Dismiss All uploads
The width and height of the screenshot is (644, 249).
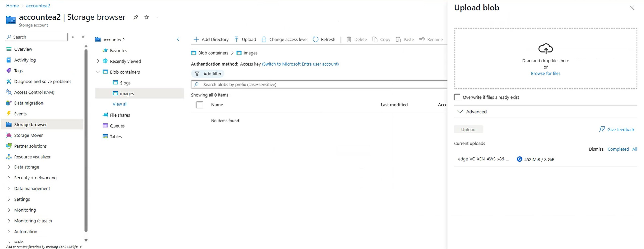[635, 149]
